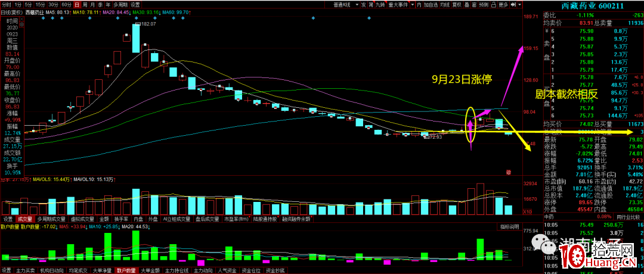The height and width of the screenshot is (274, 644).
Task: Select the 换手率 indicator tab
Action: point(122,219)
